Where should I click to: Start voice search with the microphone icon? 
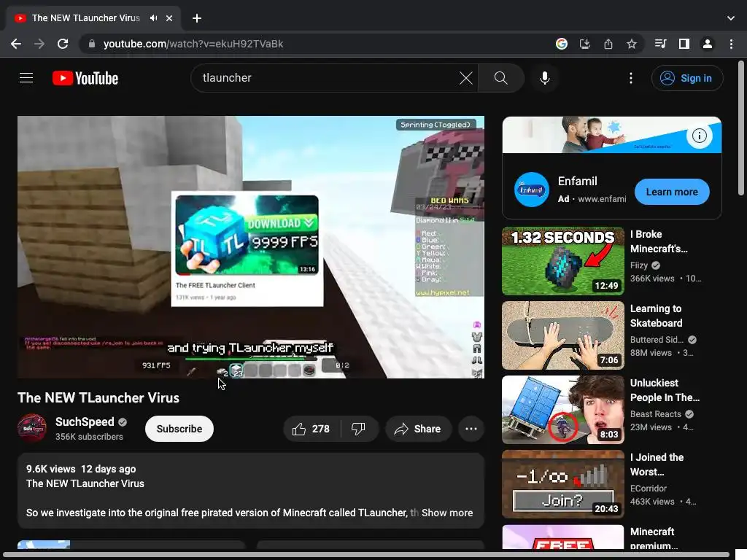coord(544,78)
